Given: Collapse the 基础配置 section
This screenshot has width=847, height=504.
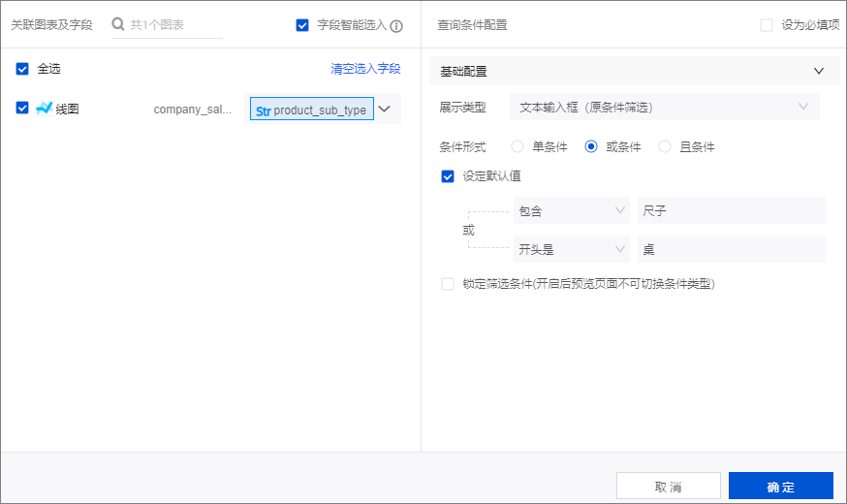Looking at the screenshot, I should point(819,71).
